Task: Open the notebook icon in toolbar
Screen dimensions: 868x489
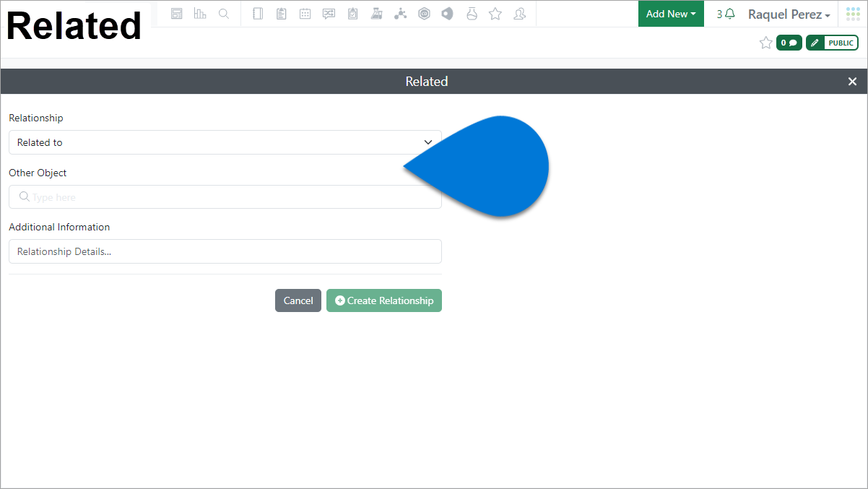Action: click(258, 14)
